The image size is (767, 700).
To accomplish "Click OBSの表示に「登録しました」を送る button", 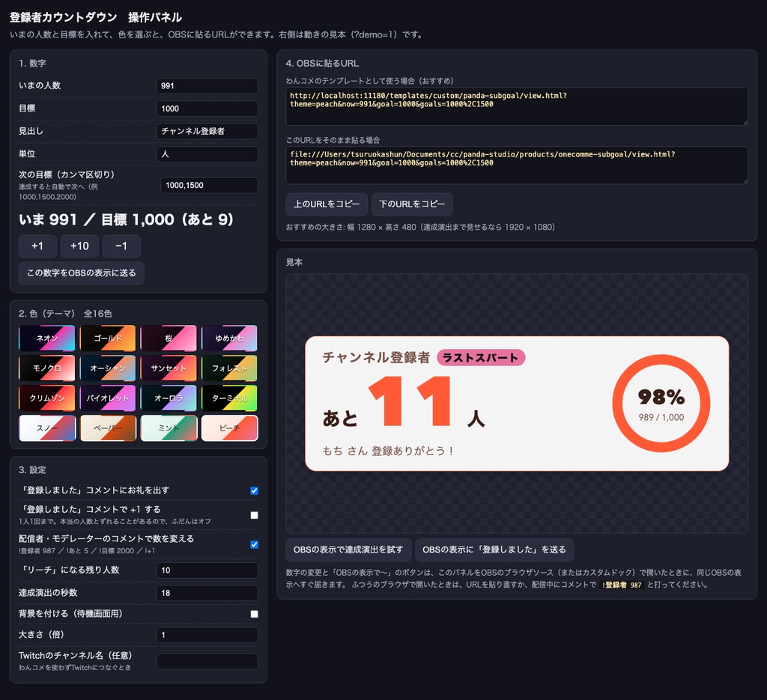I will click(494, 550).
